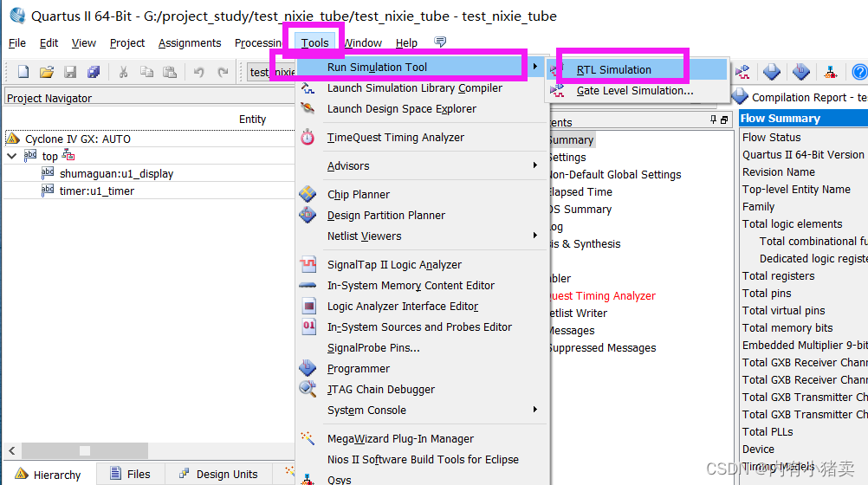Open the Help menu
Image resolution: width=868 pixels, height=485 pixels.
click(x=406, y=42)
